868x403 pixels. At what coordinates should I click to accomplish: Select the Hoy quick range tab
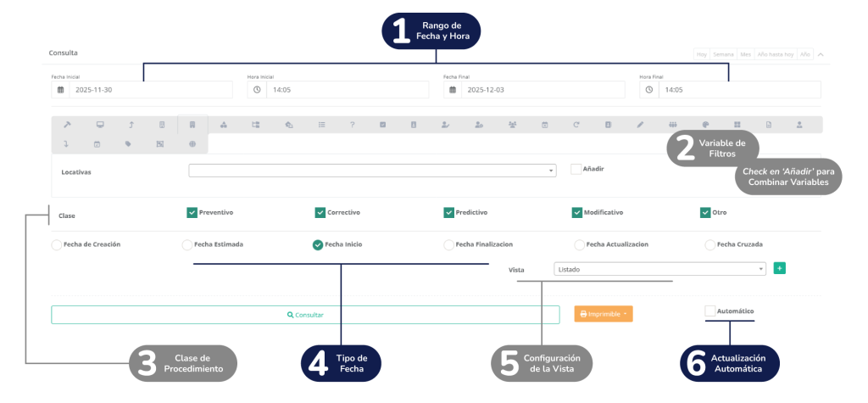click(702, 54)
